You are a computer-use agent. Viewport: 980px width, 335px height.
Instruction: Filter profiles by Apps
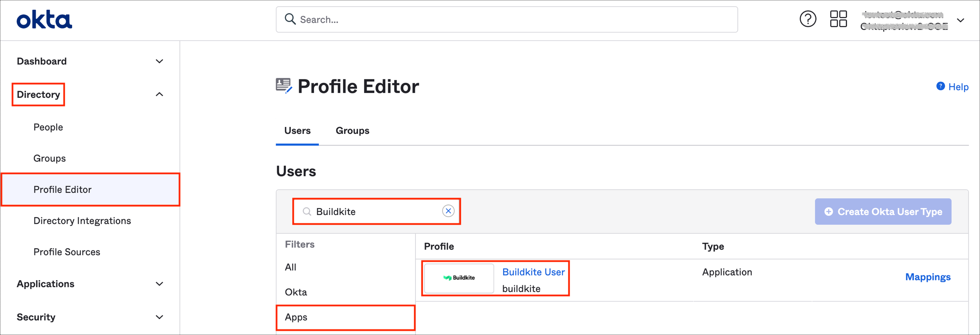(x=296, y=317)
